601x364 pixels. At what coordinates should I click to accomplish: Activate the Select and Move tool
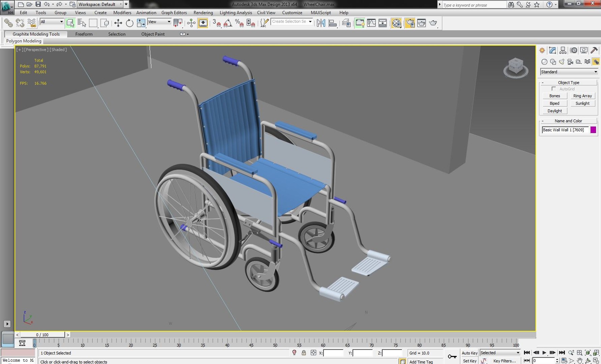118,23
